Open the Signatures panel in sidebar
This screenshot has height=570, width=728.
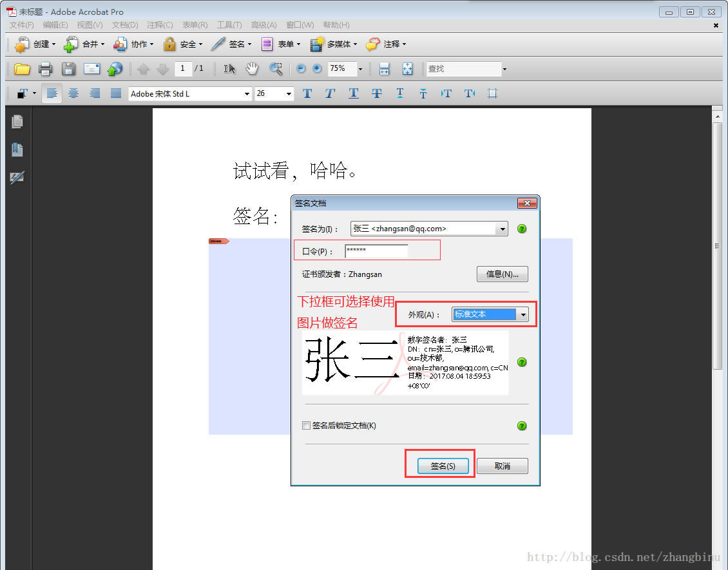pyautogui.click(x=17, y=177)
